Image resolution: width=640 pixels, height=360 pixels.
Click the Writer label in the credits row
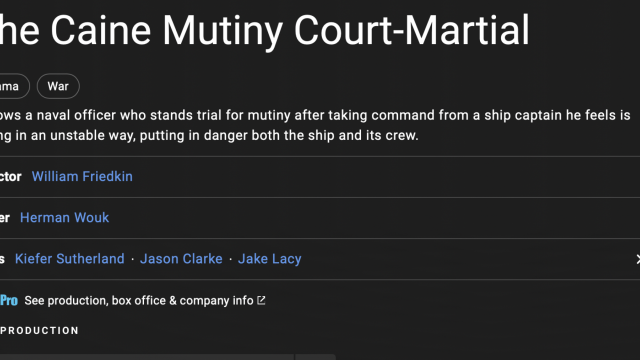pyautogui.click(x=5, y=218)
